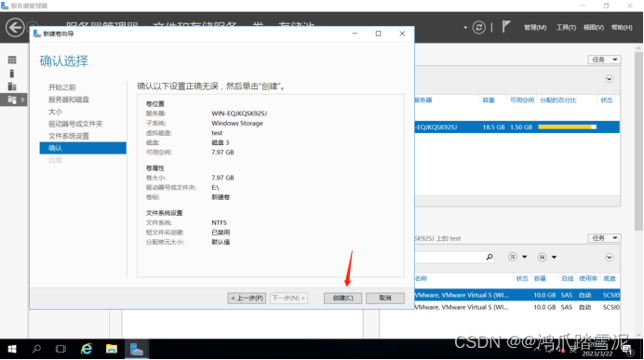644x360 pixels.
Task: Click Server Manager taskbar icon
Action: 137,349
